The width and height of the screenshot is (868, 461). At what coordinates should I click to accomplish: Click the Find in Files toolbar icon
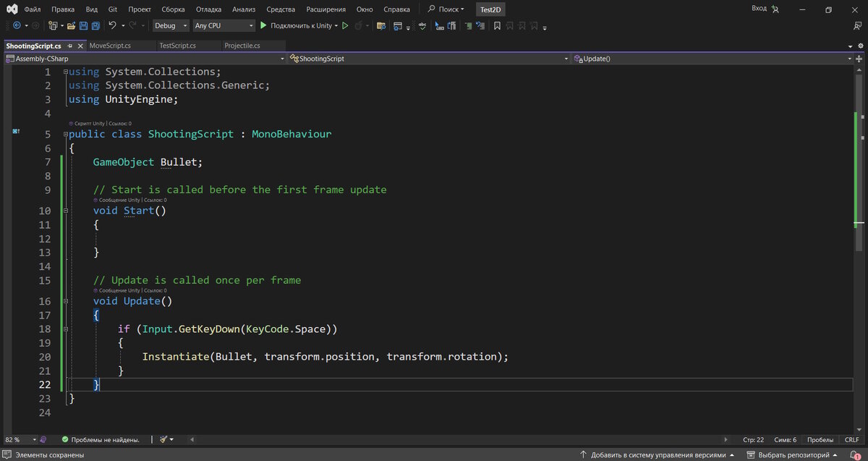coord(382,25)
